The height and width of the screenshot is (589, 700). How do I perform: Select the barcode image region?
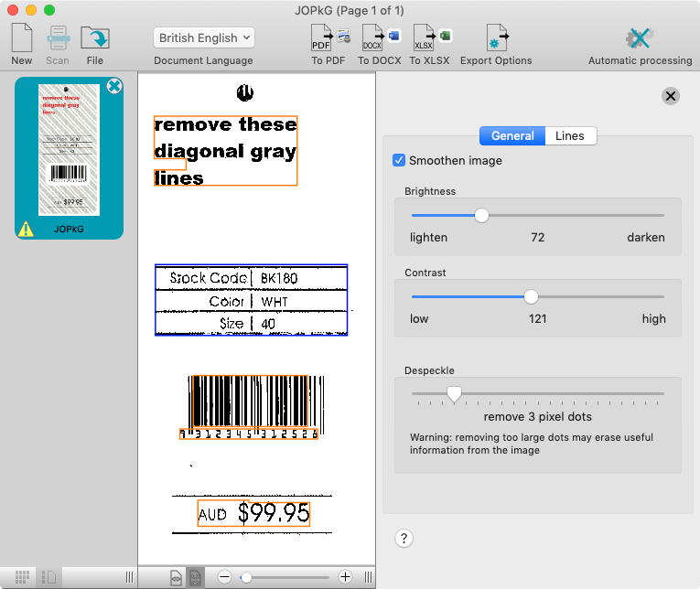[250, 401]
